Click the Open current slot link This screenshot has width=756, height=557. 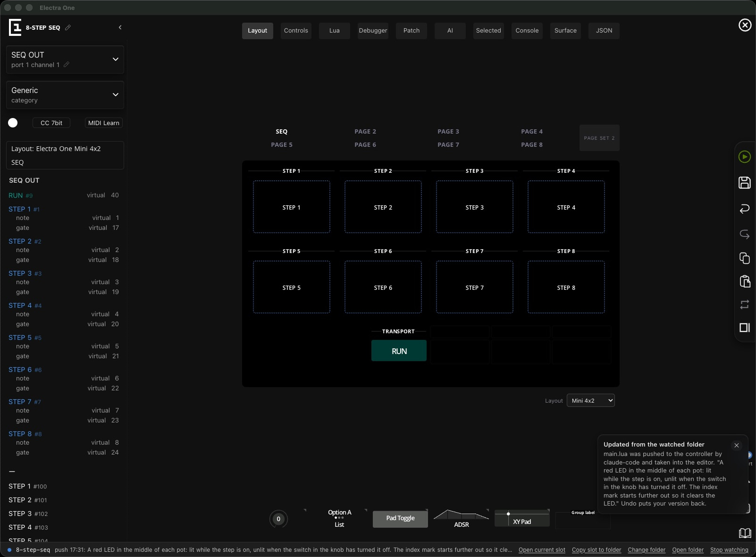[x=542, y=550]
